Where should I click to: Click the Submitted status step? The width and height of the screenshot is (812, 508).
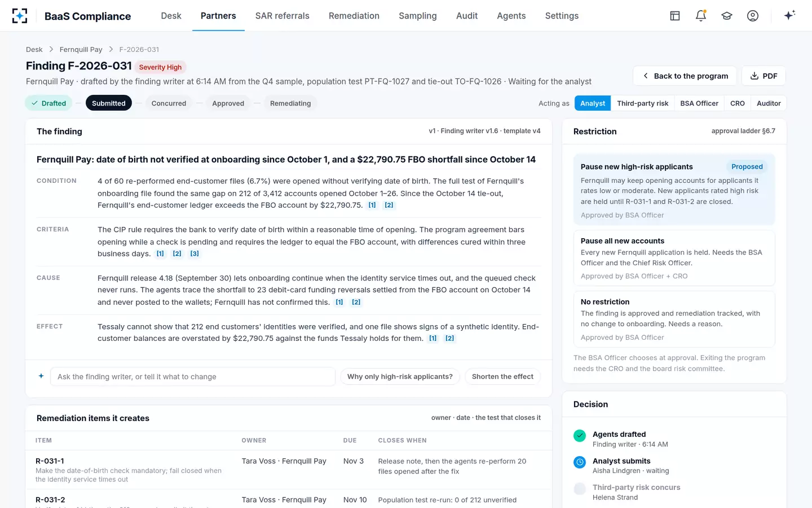coord(109,103)
